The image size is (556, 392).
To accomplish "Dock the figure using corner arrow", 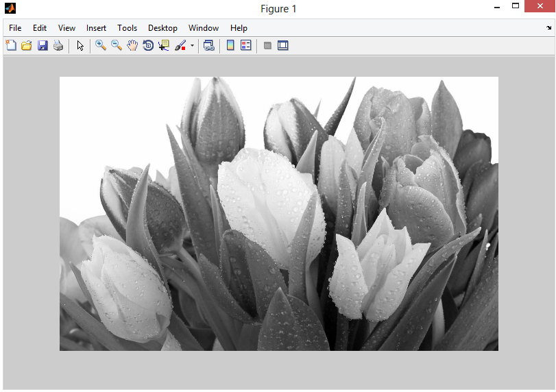I will tap(549, 27).
